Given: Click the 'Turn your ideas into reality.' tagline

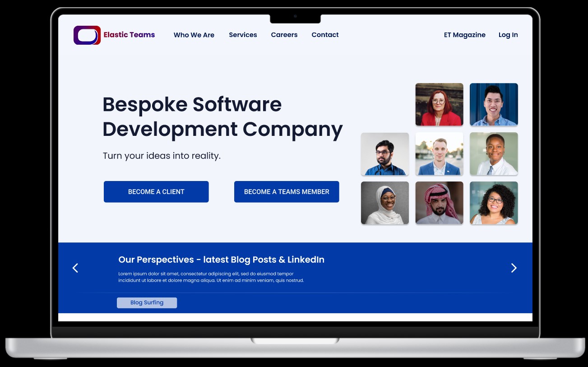Looking at the screenshot, I should point(162,156).
